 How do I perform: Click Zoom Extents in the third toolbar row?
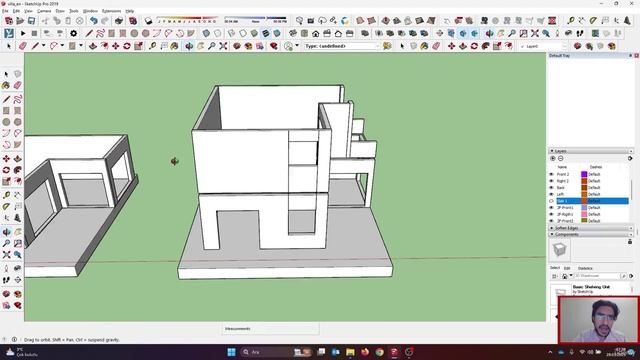click(x=223, y=46)
